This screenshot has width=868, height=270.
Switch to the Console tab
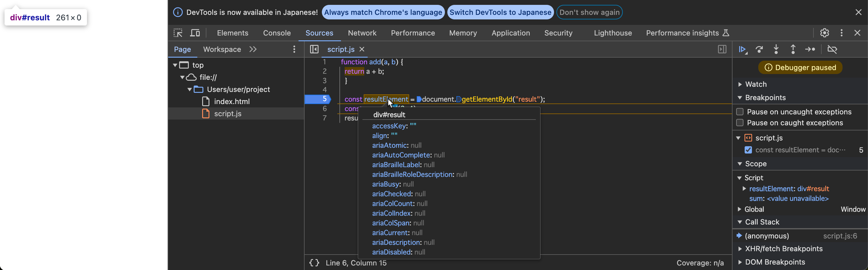277,33
